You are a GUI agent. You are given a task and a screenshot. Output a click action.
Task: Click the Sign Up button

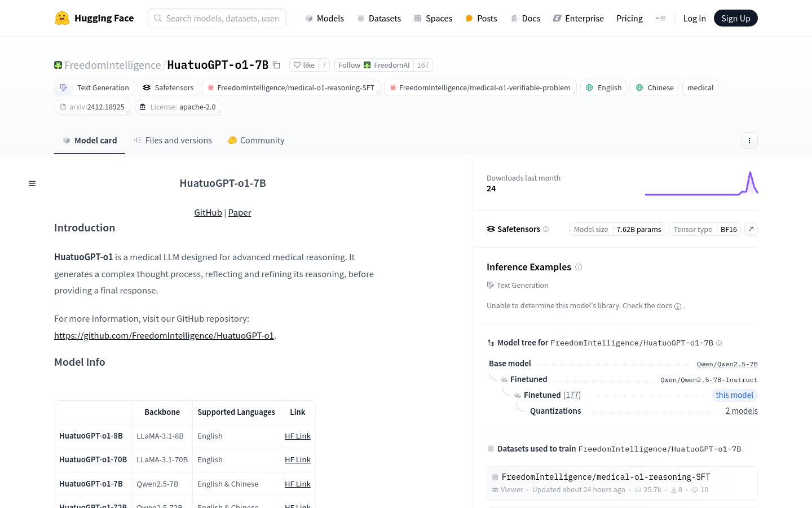[735, 18]
